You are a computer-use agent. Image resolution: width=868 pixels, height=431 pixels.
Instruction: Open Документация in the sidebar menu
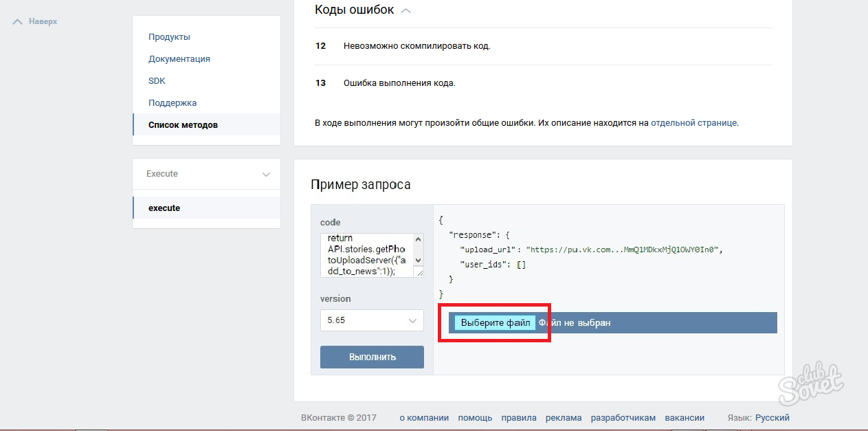point(179,59)
